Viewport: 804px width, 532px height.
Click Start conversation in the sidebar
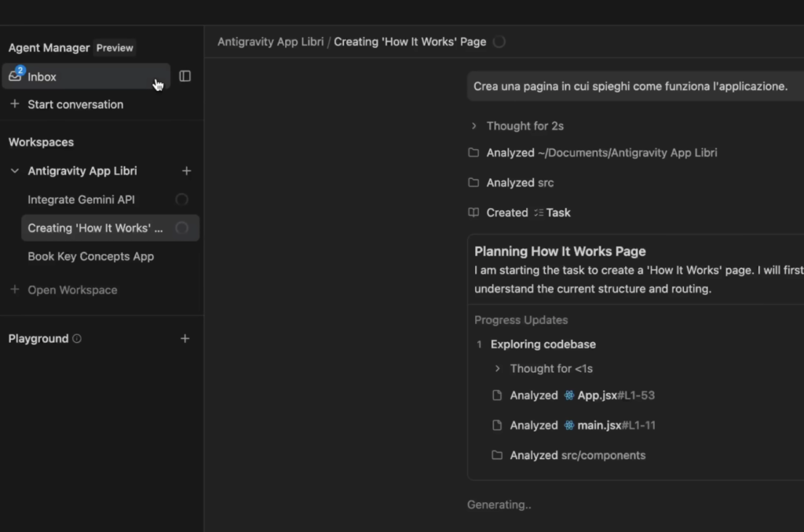point(74,104)
